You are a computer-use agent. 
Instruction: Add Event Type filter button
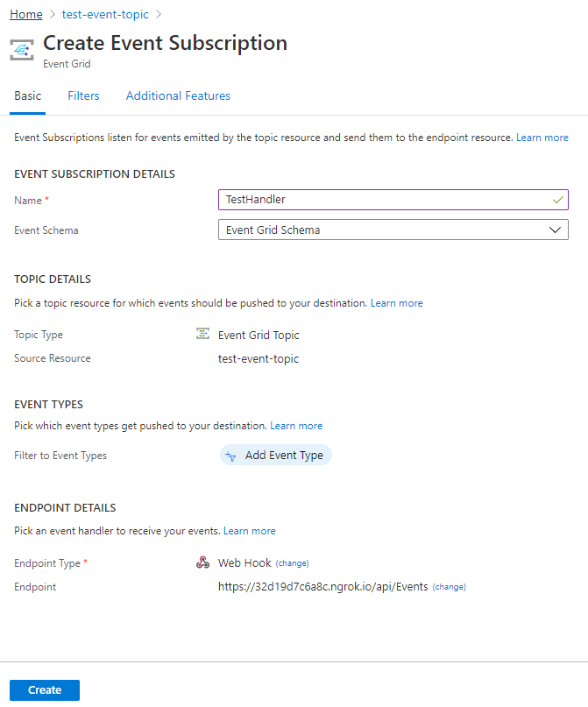point(275,456)
